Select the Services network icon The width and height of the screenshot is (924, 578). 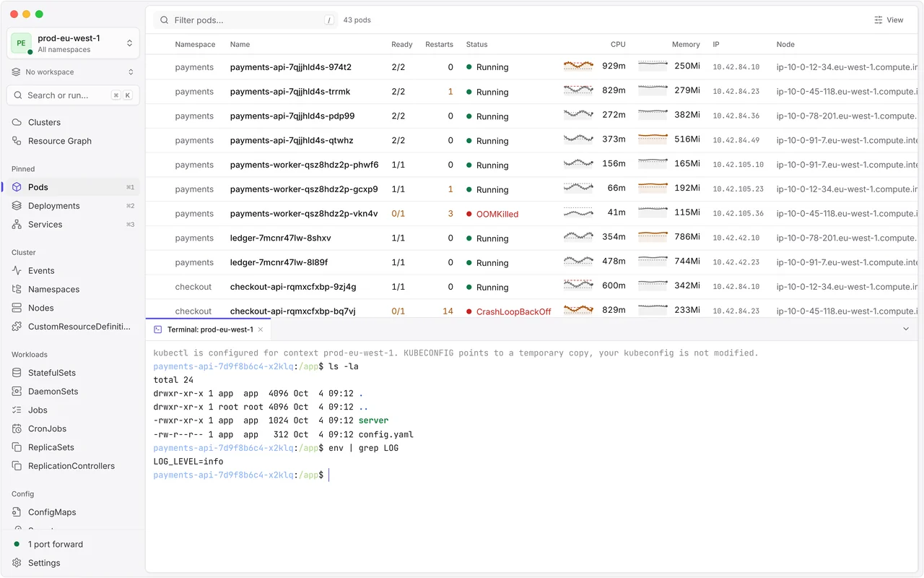pos(17,225)
